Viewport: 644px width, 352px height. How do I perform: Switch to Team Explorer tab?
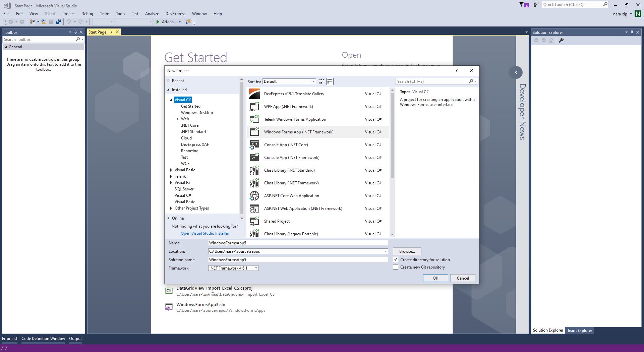coord(580,331)
